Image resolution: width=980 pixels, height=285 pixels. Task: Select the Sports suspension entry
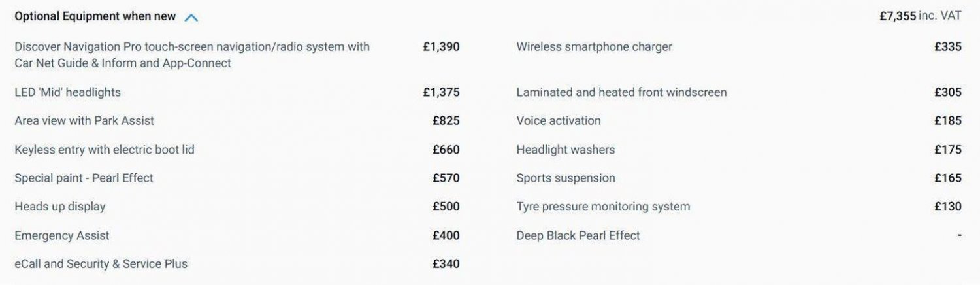click(566, 178)
